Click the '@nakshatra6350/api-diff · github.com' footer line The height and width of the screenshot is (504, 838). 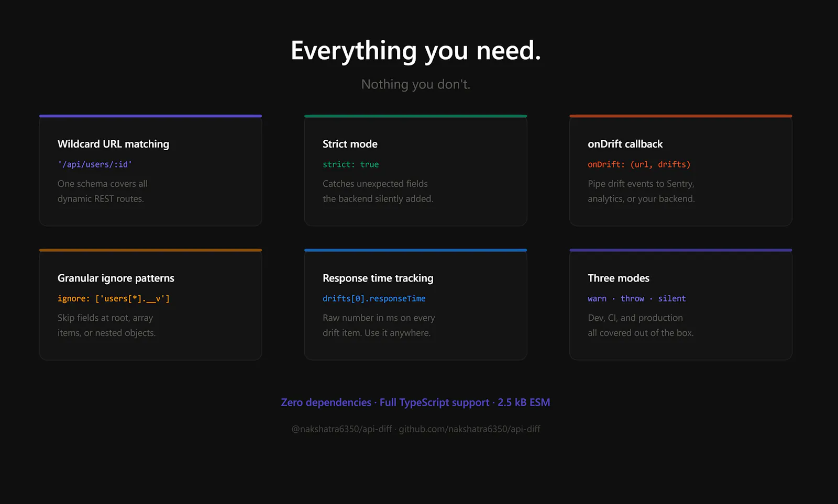click(416, 429)
